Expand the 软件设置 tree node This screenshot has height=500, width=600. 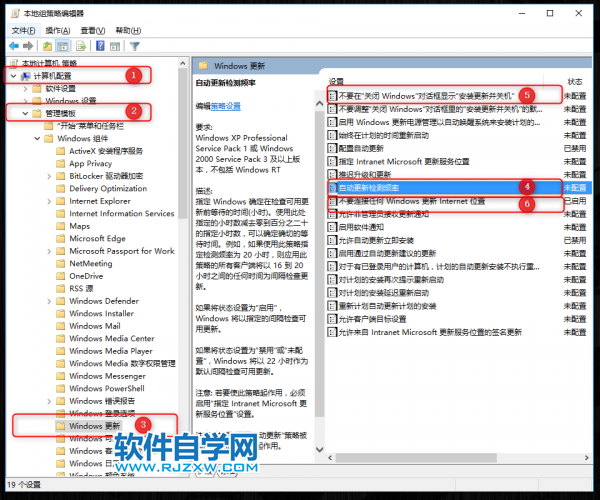[25, 89]
